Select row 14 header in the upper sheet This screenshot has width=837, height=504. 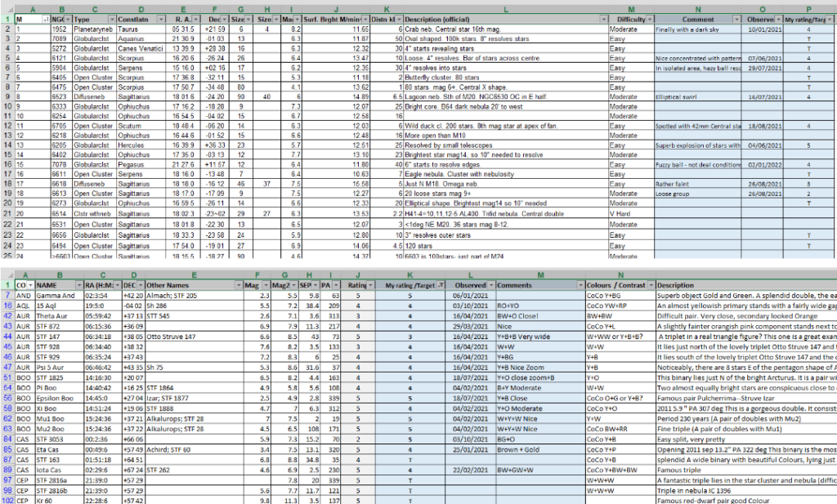[7, 145]
